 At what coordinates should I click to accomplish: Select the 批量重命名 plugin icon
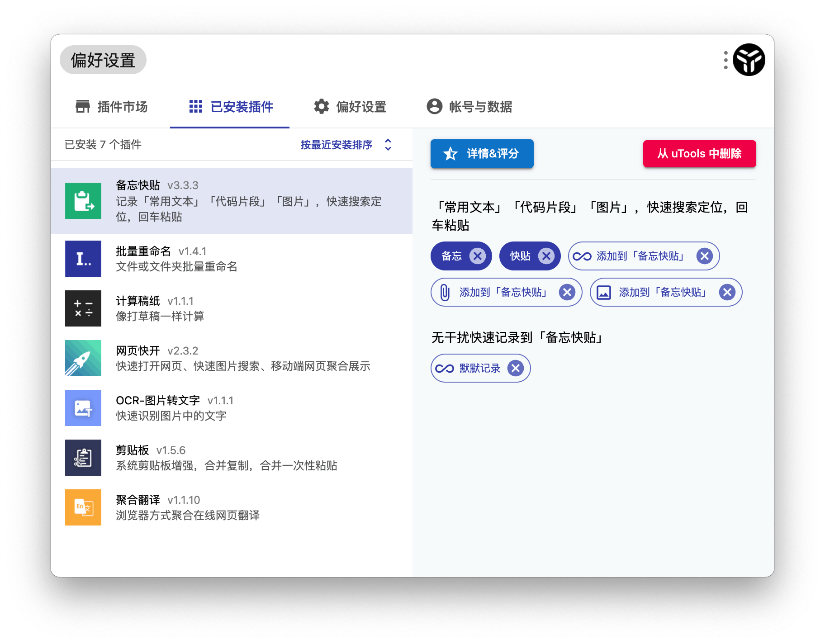coord(83,258)
